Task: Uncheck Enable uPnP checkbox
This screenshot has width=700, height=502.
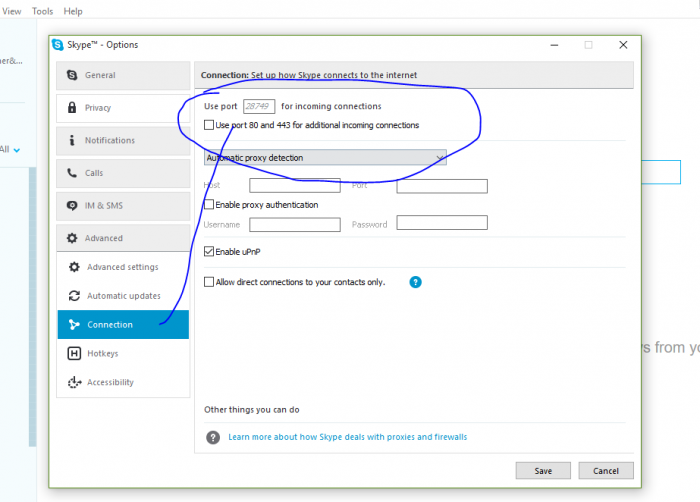Action: [208, 251]
